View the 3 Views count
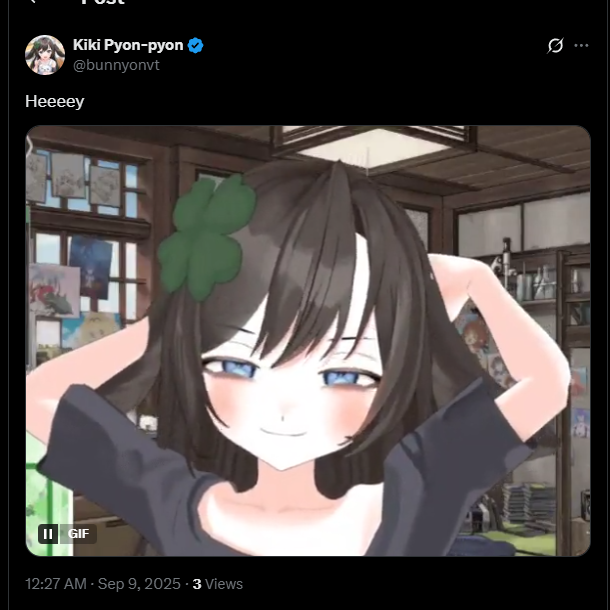 217,584
